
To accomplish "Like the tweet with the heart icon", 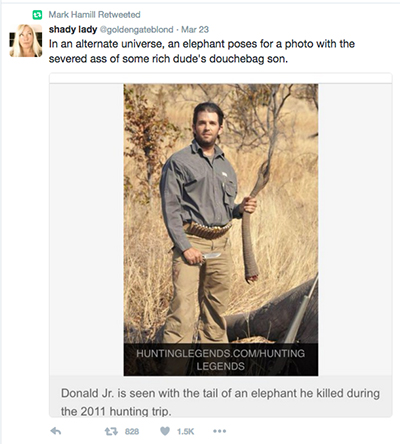I will coord(165,431).
